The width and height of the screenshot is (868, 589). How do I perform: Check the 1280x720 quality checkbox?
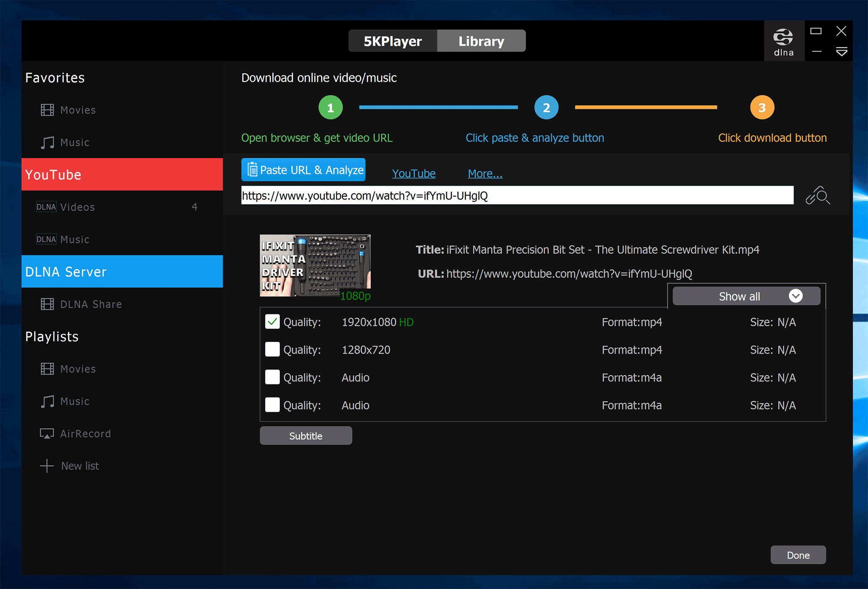[272, 349]
